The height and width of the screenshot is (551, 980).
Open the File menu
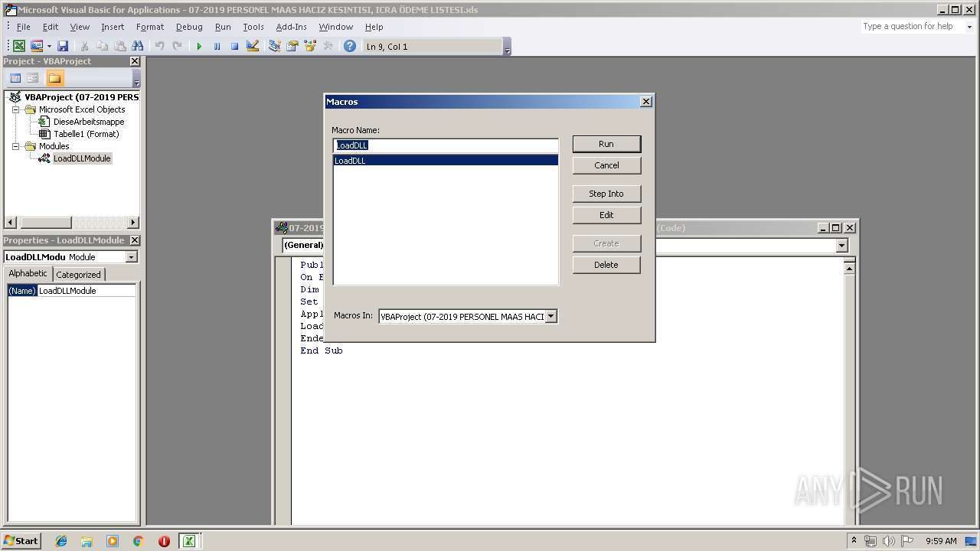(23, 27)
